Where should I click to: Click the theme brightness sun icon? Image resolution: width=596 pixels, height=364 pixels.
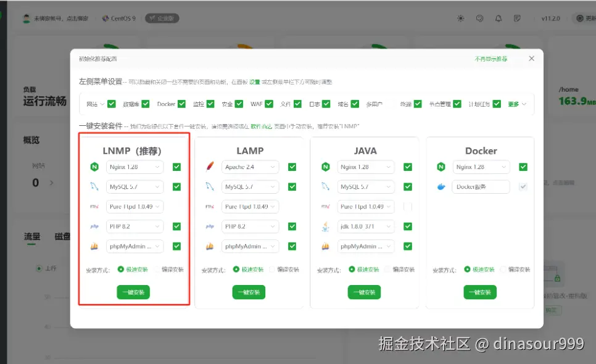[x=461, y=19]
